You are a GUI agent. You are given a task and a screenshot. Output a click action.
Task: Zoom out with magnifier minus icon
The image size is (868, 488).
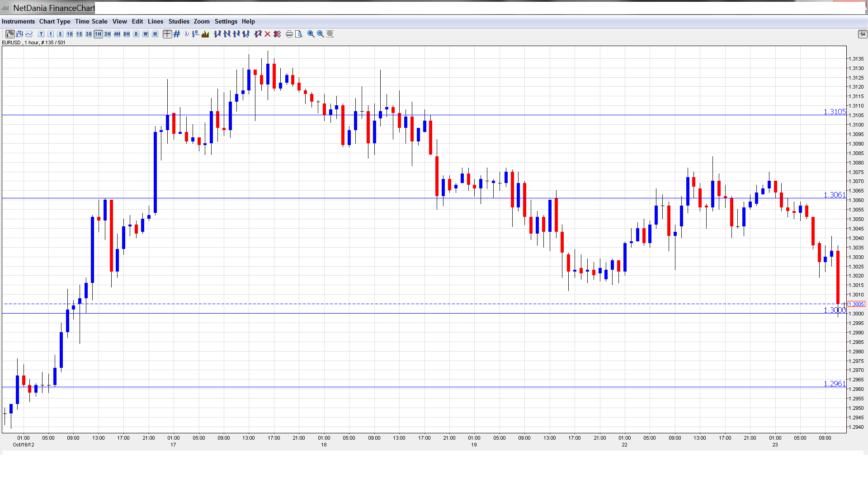click(x=321, y=34)
